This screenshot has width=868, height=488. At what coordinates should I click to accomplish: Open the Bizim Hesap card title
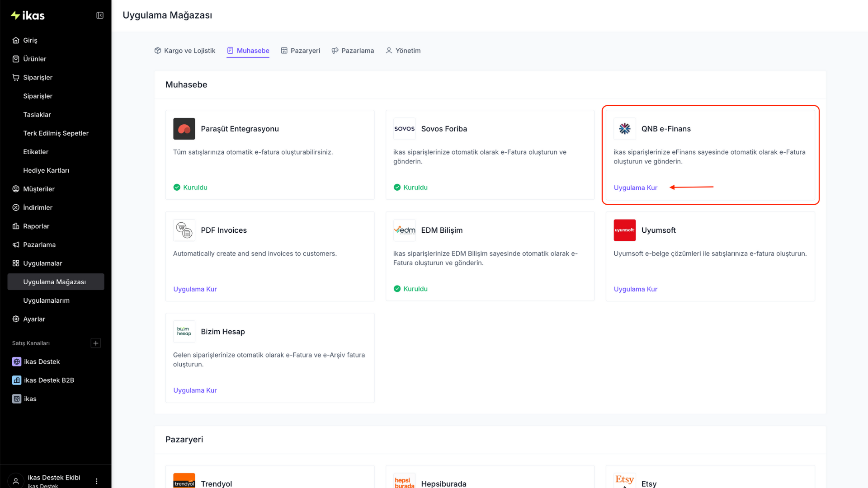[223, 332]
